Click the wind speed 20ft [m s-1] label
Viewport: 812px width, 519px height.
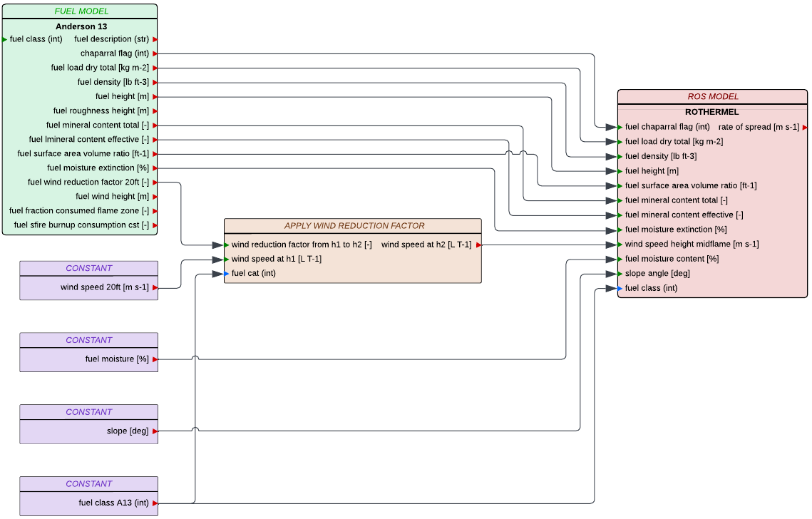pos(105,287)
